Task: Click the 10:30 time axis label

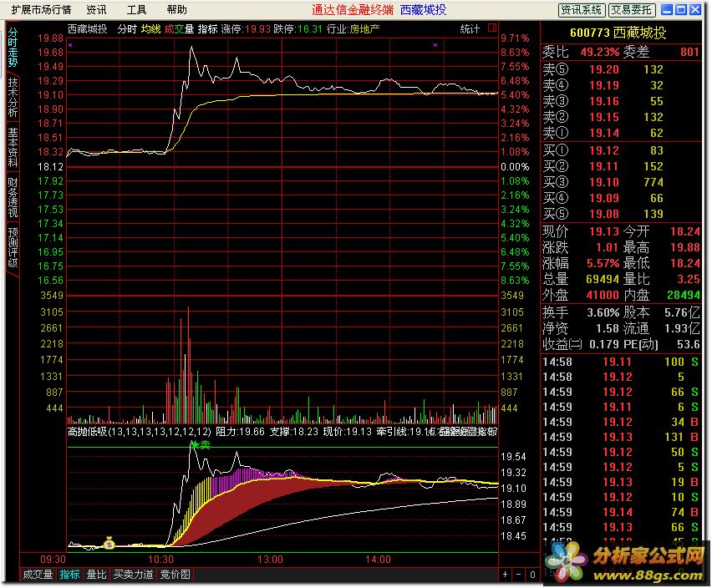Action: (x=160, y=559)
